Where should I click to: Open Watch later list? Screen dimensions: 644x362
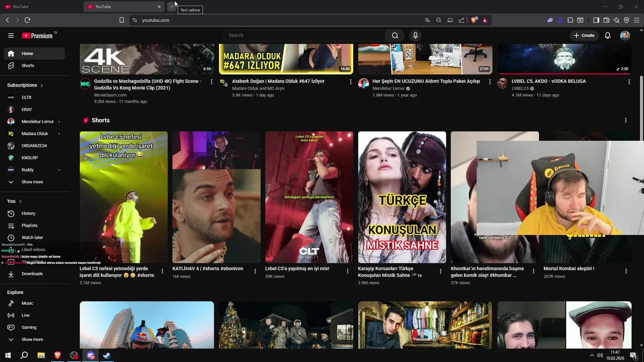tap(34, 237)
